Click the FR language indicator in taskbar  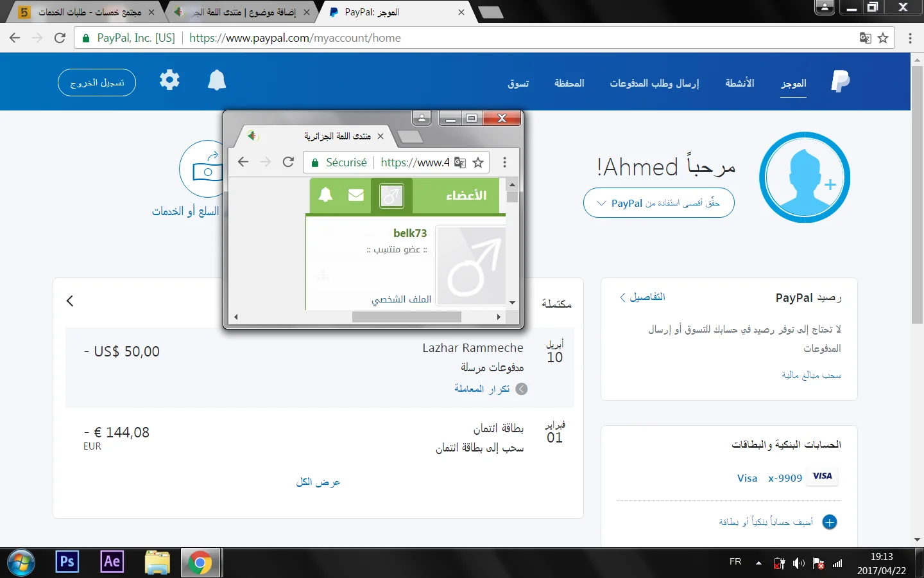click(x=735, y=562)
